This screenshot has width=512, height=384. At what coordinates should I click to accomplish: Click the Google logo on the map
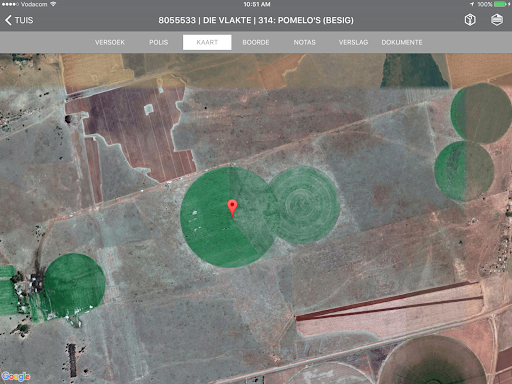click(x=16, y=377)
